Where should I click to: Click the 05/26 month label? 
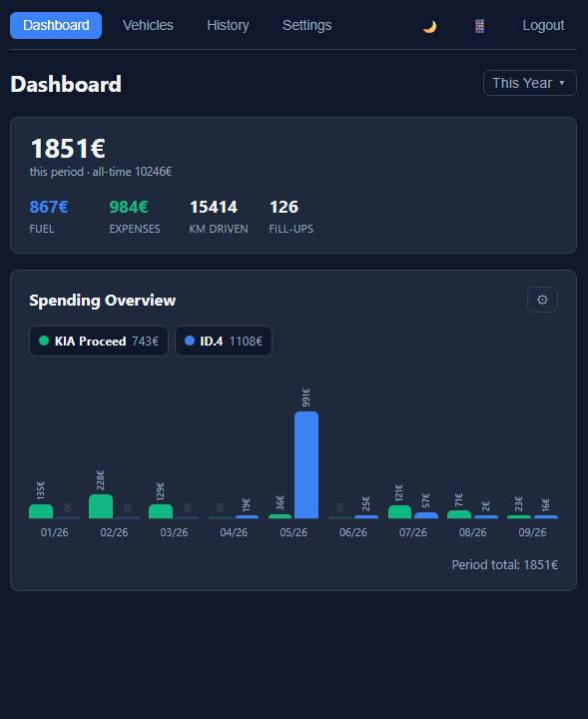[294, 532]
